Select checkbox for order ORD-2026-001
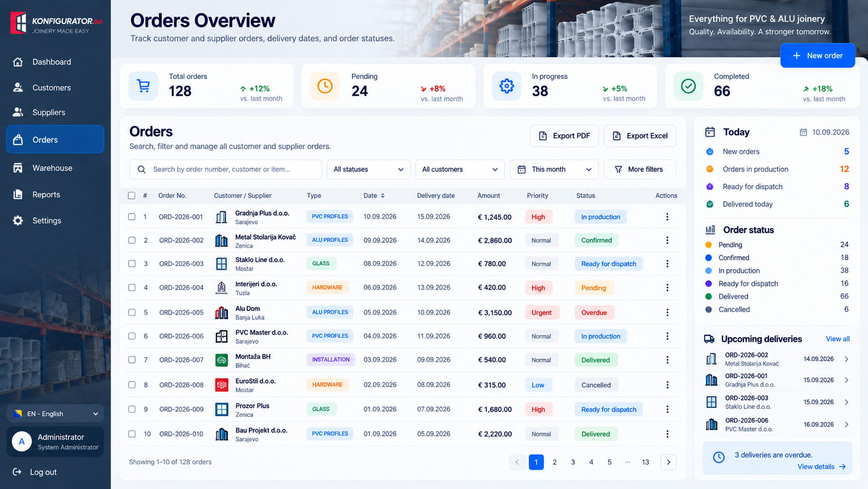The image size is (868, 489). point(132,217)
